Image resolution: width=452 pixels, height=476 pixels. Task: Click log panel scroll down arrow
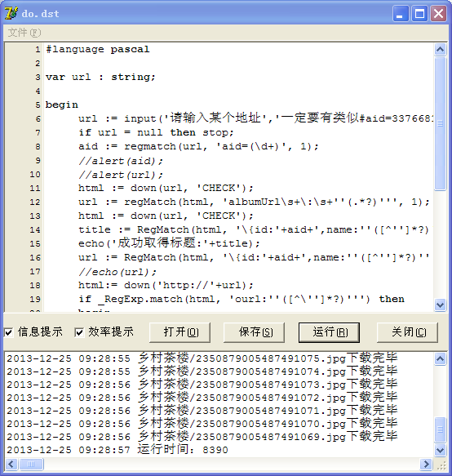click(440, 450)
